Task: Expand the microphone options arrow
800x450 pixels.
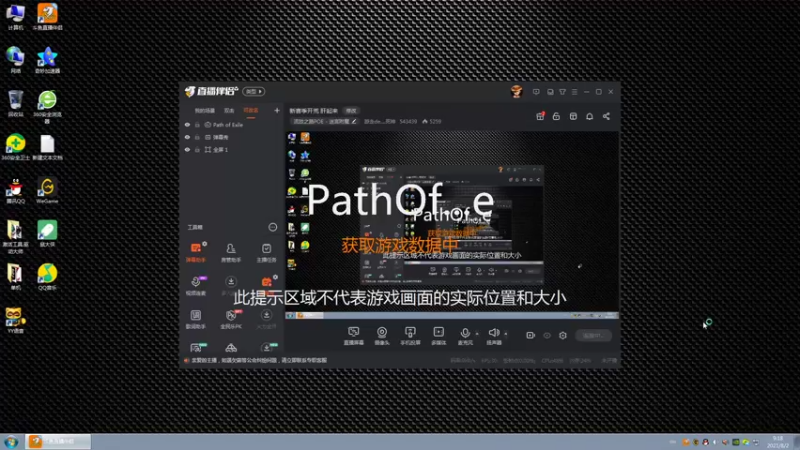Action: point(477,334)
